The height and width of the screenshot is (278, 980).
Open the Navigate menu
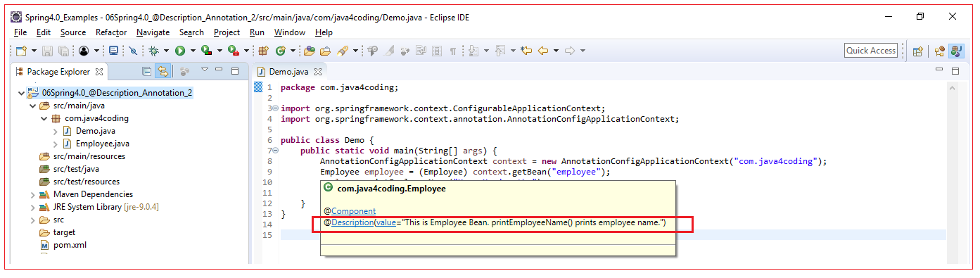click(x=153, y=32)
